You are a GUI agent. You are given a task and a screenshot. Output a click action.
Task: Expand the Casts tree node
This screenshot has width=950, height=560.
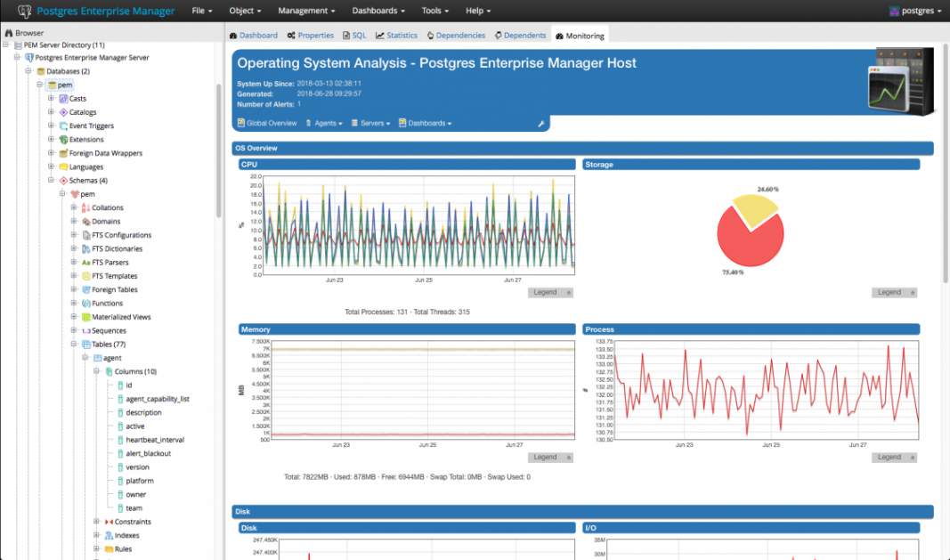(x=51, y=98)
